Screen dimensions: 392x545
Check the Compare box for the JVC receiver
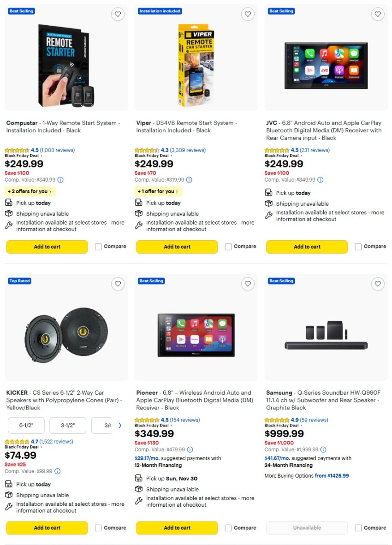coord(358,246)
